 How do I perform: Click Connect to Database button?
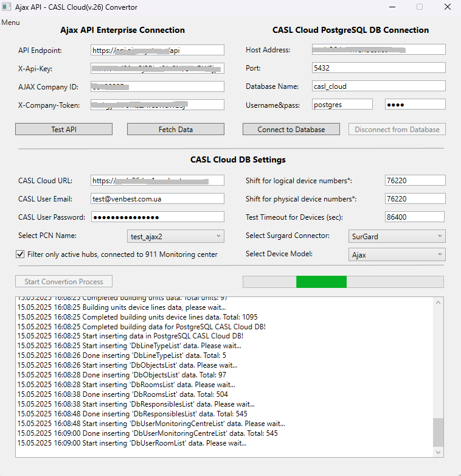pyautogui.click(x=291, y=129)
